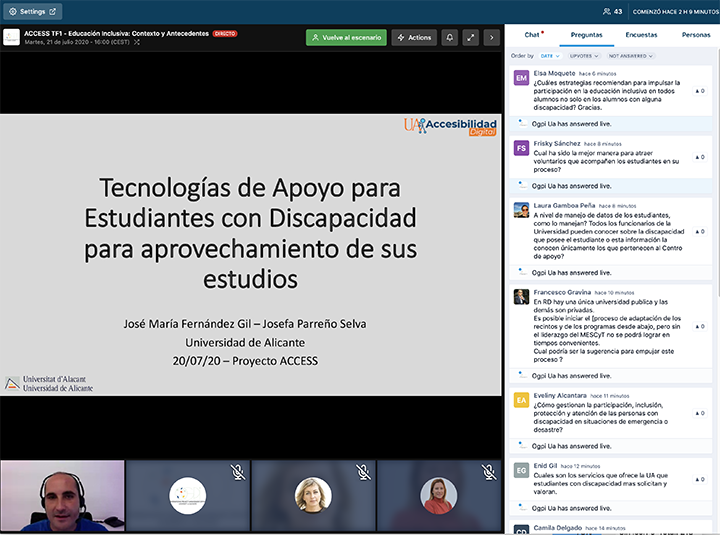Click the questions panel scrollbar
The width and height of the screenshot is (720, 535).
pos(718,175)
